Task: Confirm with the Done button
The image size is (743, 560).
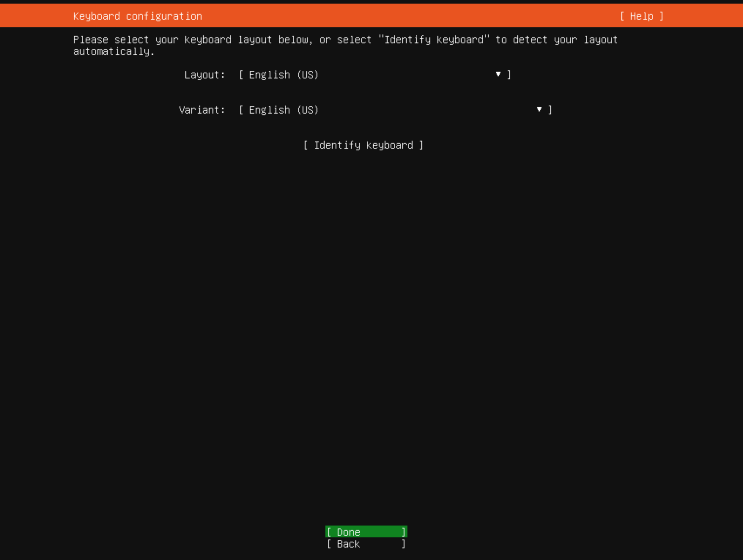Action: (366, 532)
